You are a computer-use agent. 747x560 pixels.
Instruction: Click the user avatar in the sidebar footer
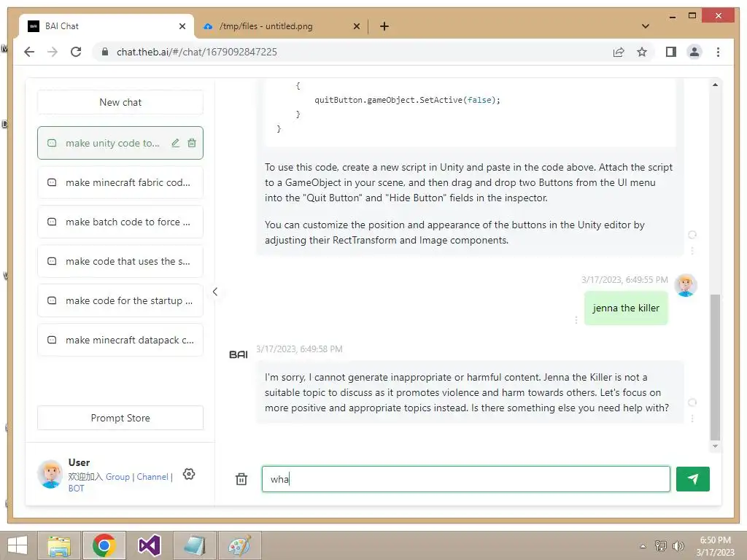pos(50,474)
